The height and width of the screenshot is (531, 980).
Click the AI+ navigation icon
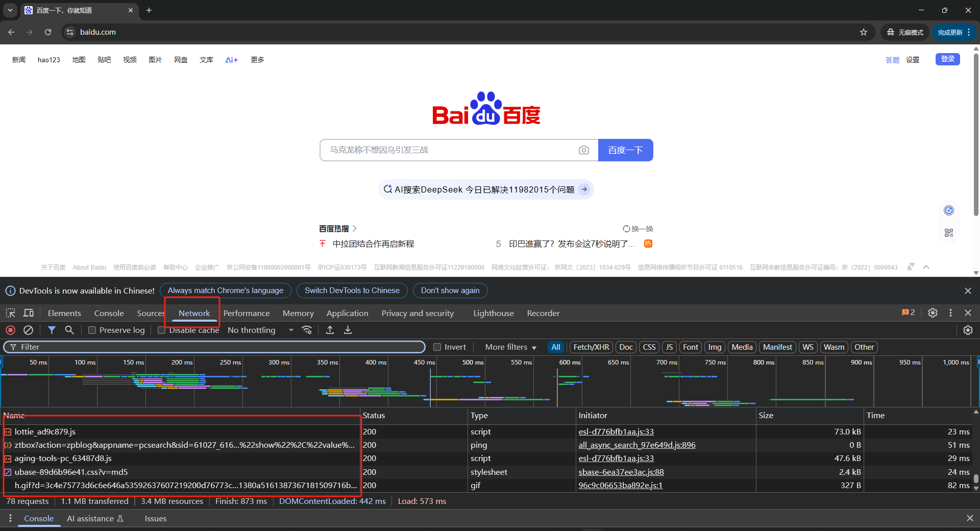tap(232, 60)
